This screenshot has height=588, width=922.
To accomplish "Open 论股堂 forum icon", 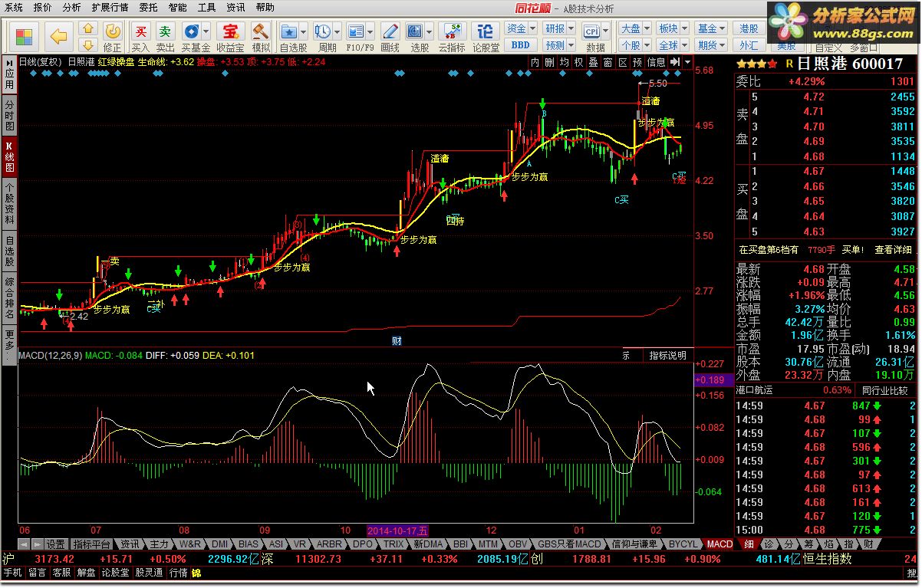I will click(x=485, y=36).
